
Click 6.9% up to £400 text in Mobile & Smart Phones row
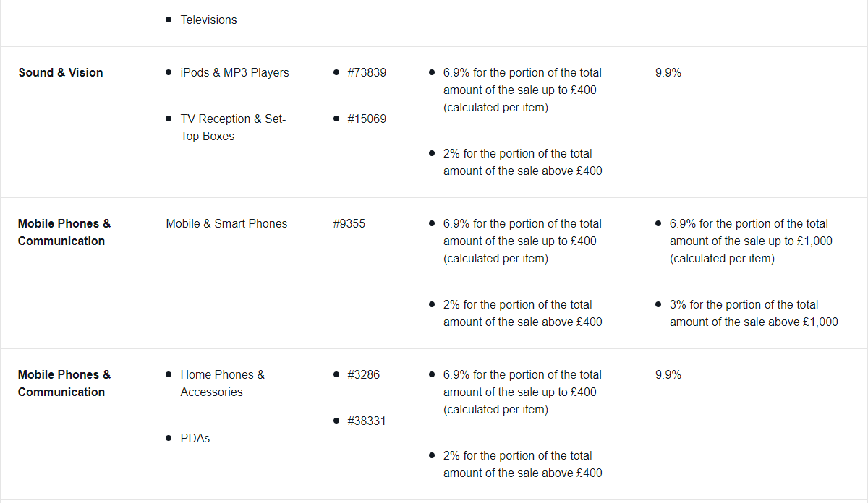pyautogui.click(x=522, y=241)
